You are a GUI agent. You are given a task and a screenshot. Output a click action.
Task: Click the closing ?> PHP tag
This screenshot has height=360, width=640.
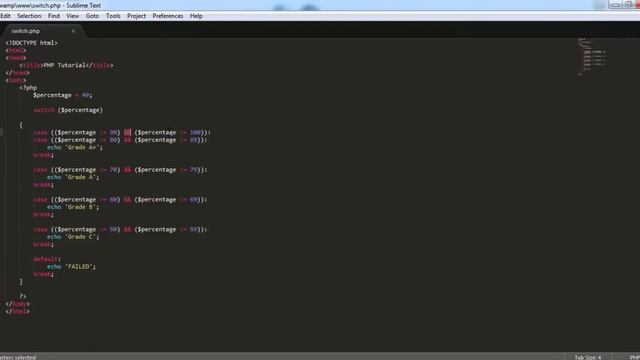click(23, 296)
